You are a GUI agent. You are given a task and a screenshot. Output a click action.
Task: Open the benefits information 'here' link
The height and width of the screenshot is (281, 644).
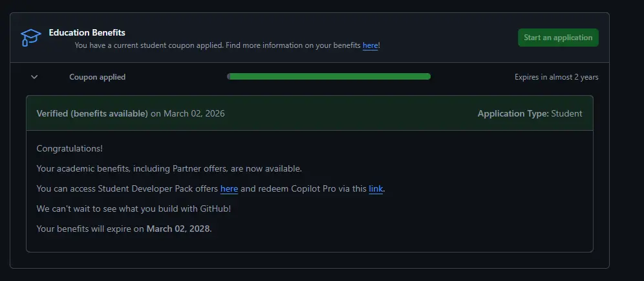[x=370, y=45]
